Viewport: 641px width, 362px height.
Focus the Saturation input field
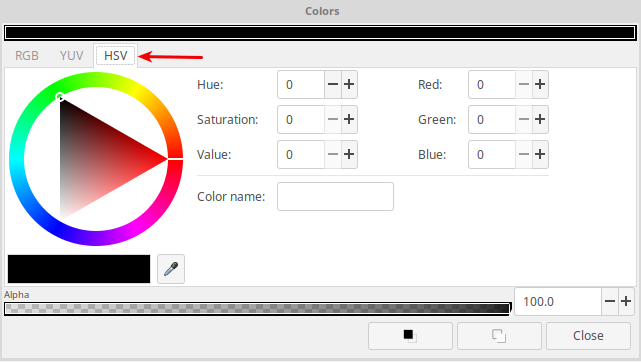click(301, 119)
